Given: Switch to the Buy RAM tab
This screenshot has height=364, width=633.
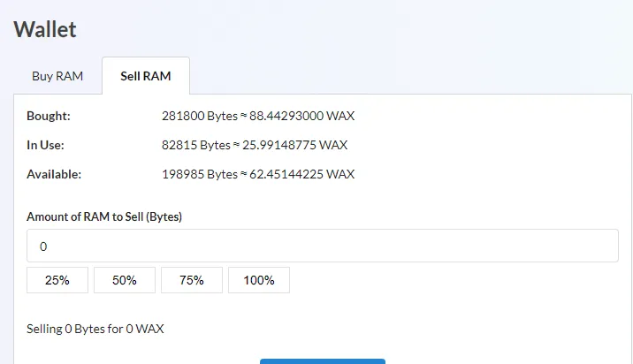Looking at the screenshot, I should click(57, 76).
